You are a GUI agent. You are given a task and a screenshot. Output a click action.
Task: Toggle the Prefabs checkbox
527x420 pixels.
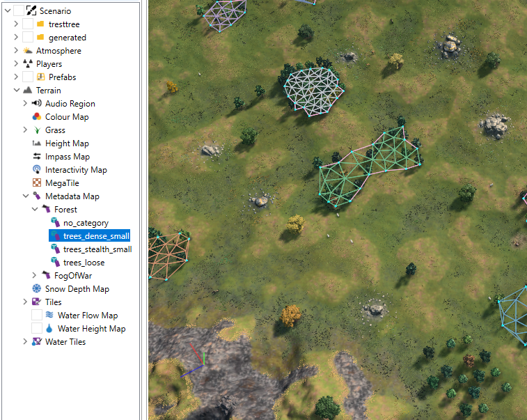(28, 77)
